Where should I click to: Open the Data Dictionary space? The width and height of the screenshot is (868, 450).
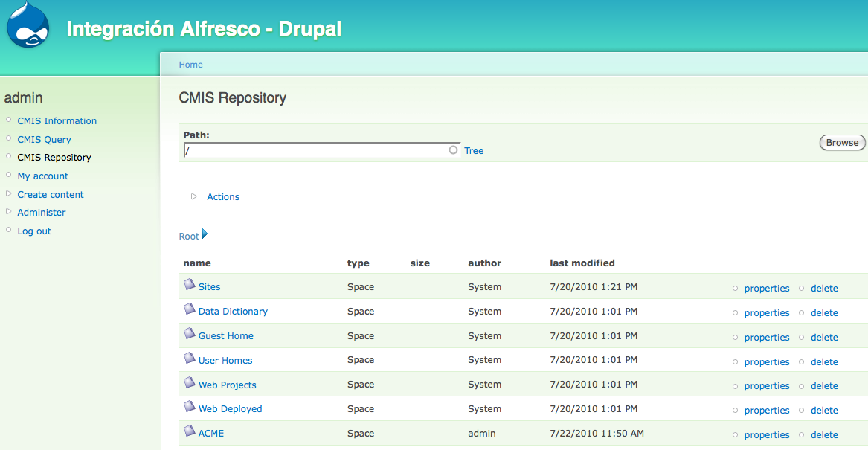click(233, 311)
